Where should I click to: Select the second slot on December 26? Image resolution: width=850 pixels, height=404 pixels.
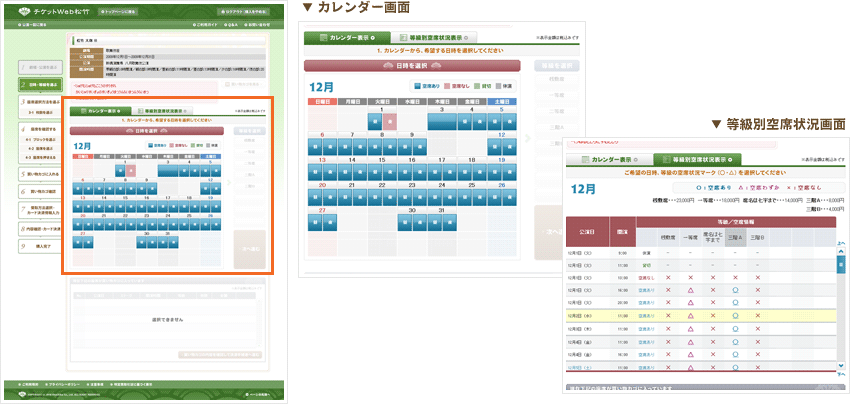coord(510,197)
